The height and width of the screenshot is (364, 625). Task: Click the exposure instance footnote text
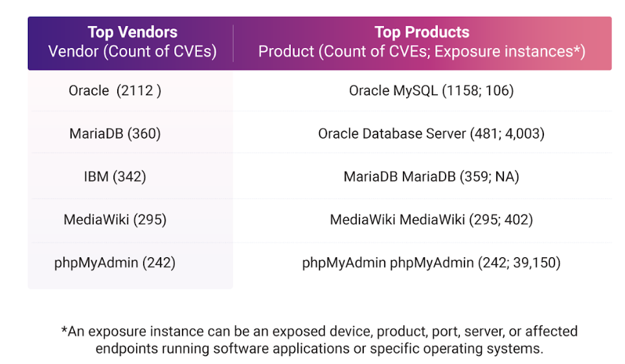click(x=319, y=332)
